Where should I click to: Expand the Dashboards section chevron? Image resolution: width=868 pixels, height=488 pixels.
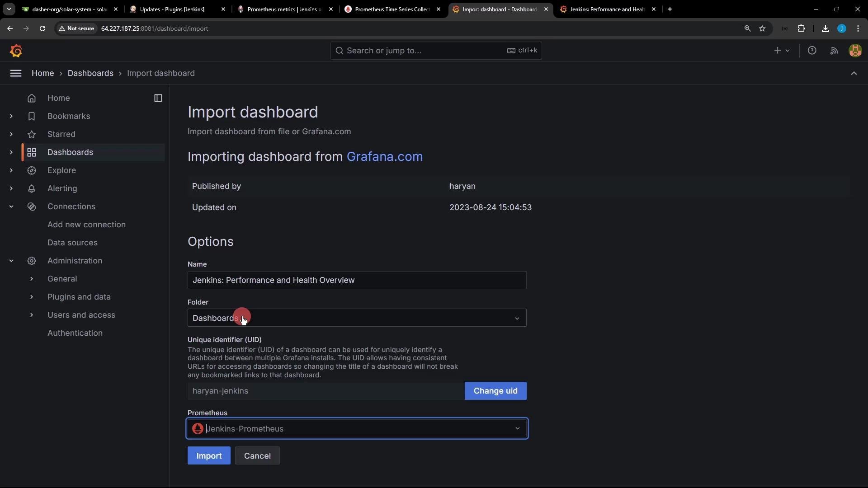[11, 152]
